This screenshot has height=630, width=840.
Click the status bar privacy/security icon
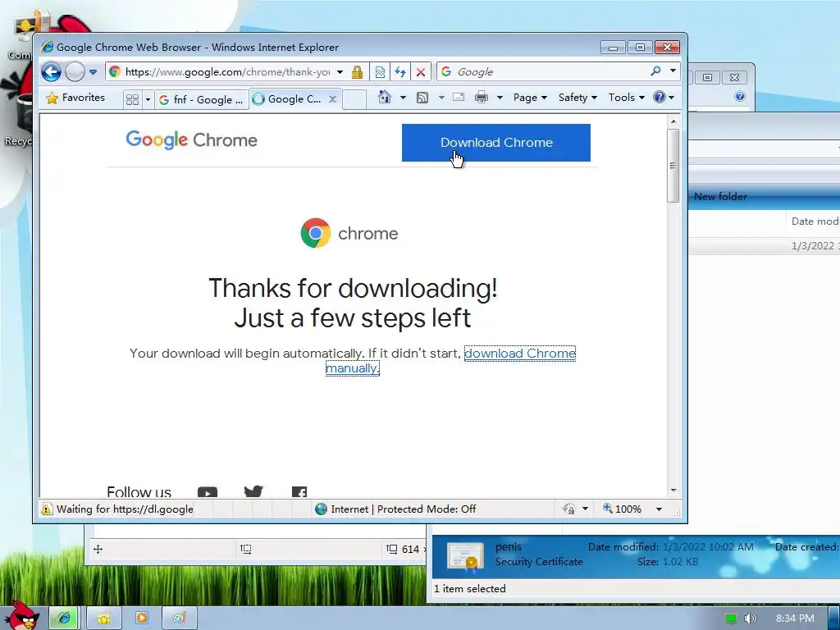[569, 509]
